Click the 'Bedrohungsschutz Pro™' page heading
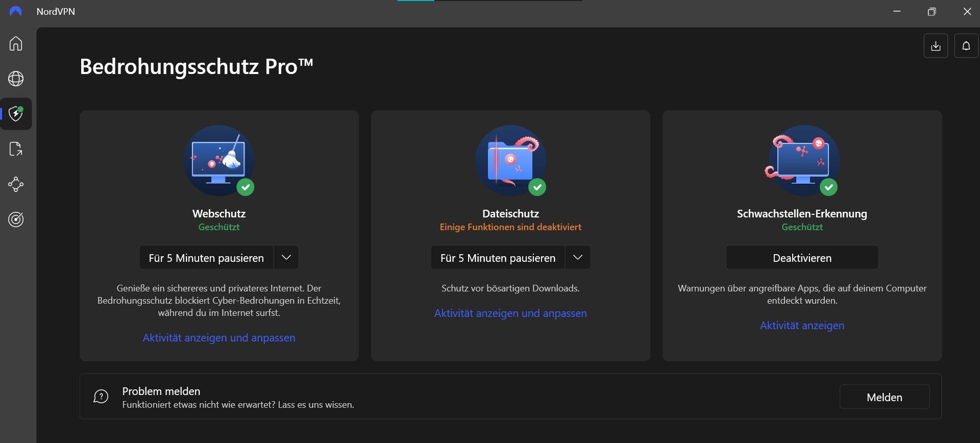The width and height of the screenshot is (980, 443). click(196, 67)
